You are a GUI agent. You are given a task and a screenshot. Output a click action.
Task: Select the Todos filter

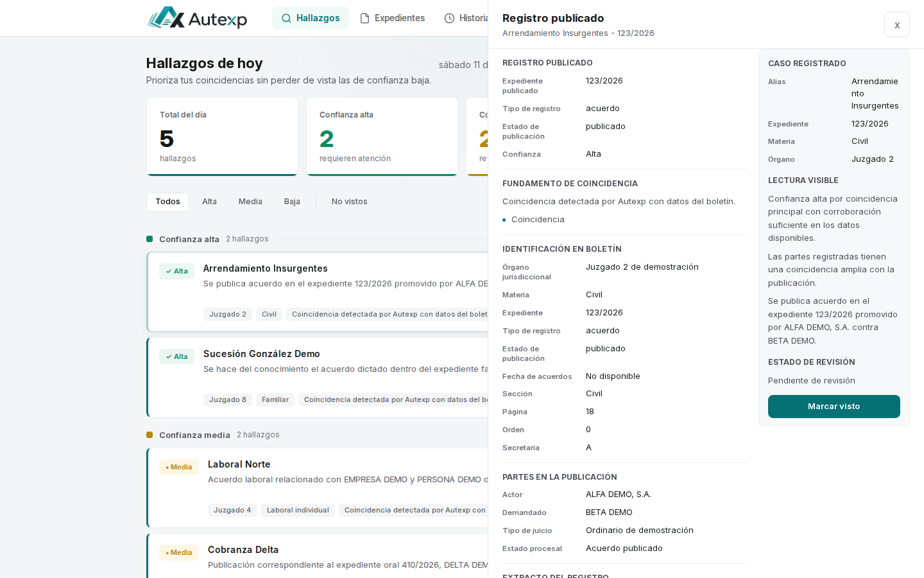tap(167, 202)
